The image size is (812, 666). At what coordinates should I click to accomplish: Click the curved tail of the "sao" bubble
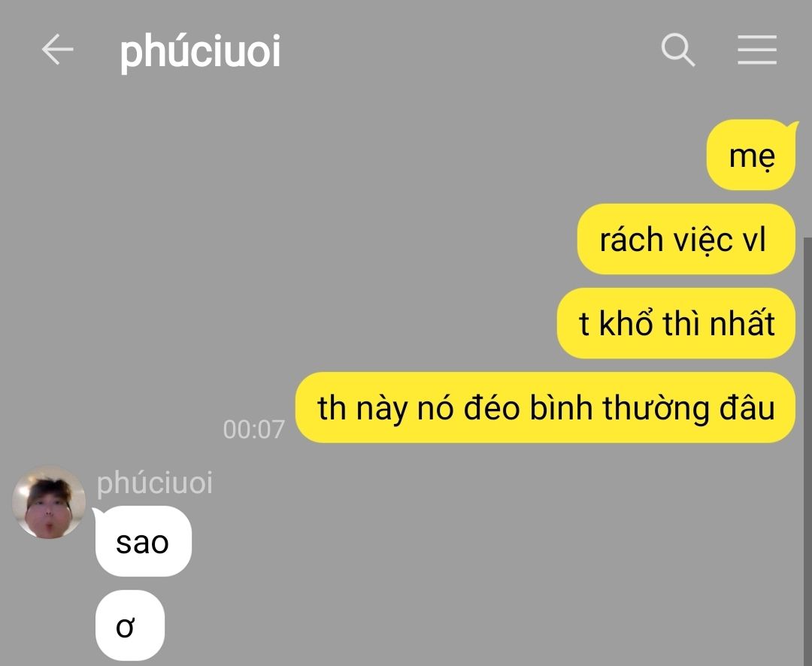98,513
